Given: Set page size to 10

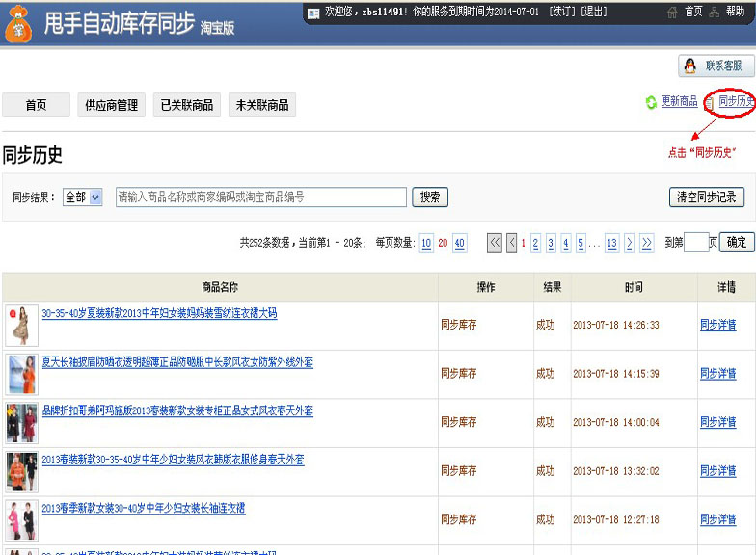Looking at the screenshot, I should [426, 243].
